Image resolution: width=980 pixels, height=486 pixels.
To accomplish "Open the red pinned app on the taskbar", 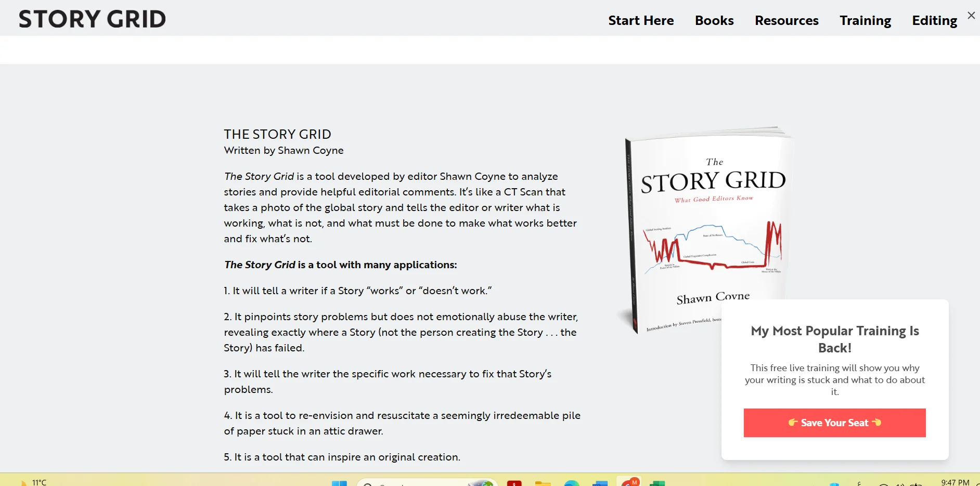I will click(515, 483).
